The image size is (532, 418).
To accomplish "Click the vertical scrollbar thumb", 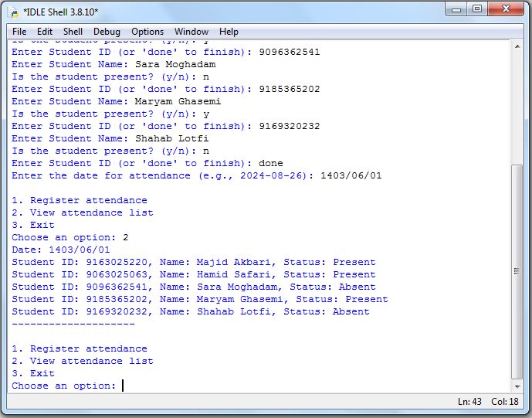I will [x=517, y=270].
